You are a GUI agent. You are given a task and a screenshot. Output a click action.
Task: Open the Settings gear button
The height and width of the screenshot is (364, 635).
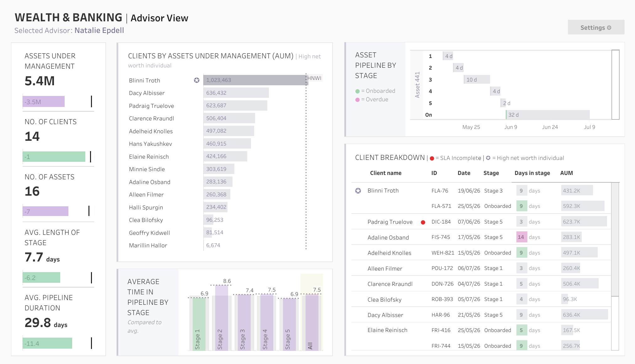(596, 28)
